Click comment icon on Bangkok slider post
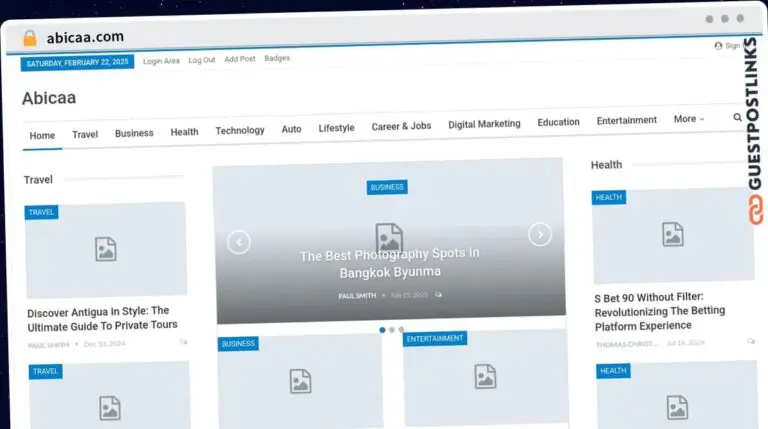768x429 pixels. tap(438, 295)
